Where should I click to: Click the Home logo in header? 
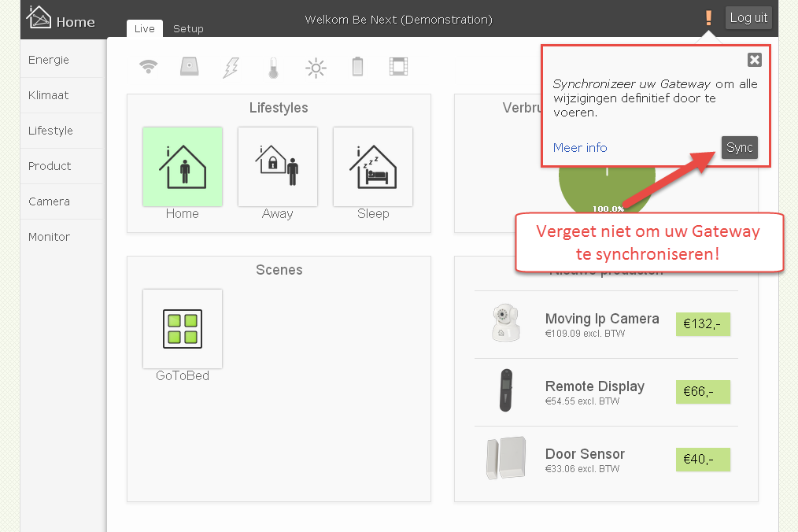tap(61, 19)
